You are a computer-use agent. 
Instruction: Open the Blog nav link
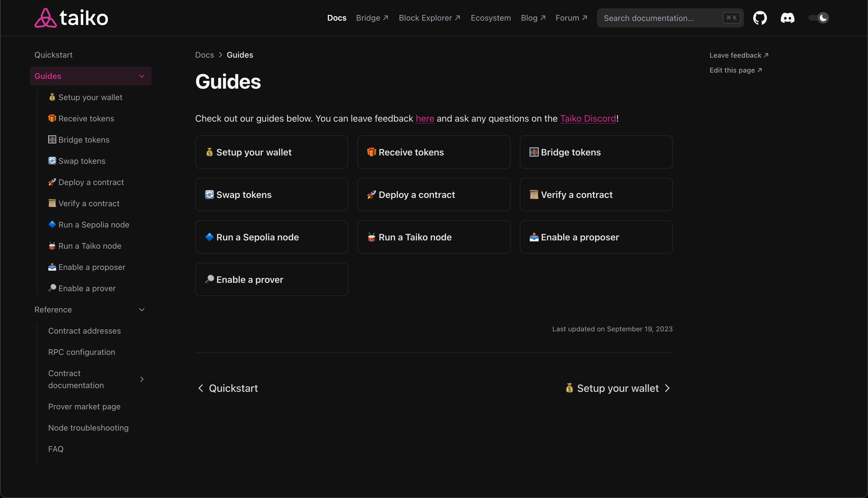click(x=533, y=18)
